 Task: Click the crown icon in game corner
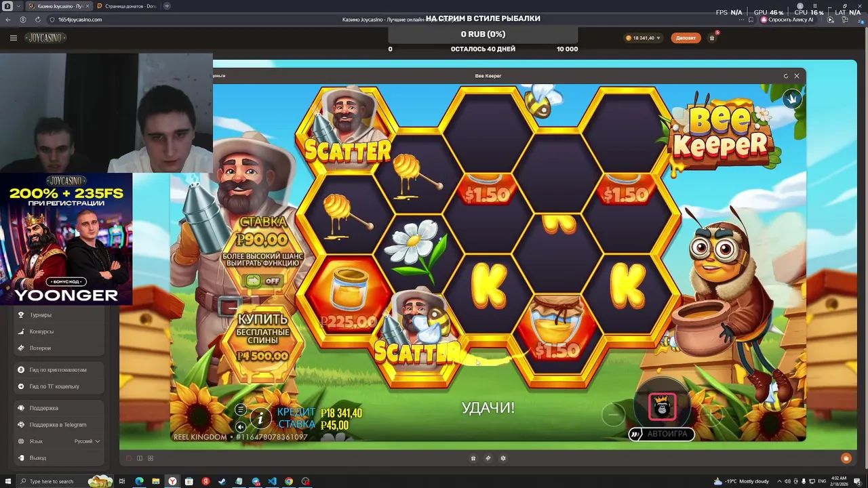coord(792,99)
